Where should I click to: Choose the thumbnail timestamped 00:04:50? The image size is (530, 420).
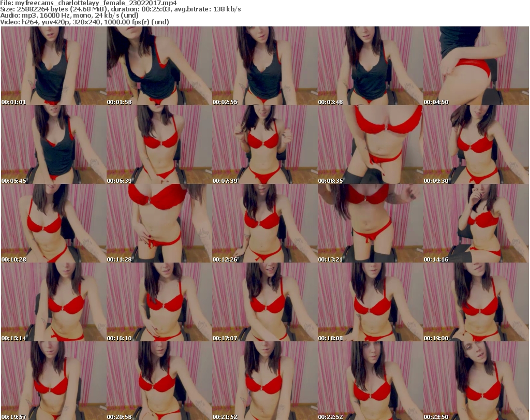point(476,66)
